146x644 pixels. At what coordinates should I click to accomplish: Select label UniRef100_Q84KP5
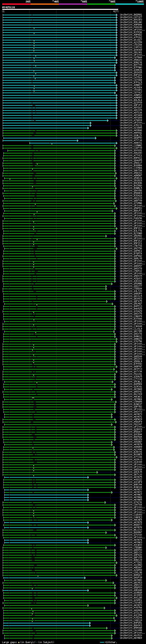131,161
